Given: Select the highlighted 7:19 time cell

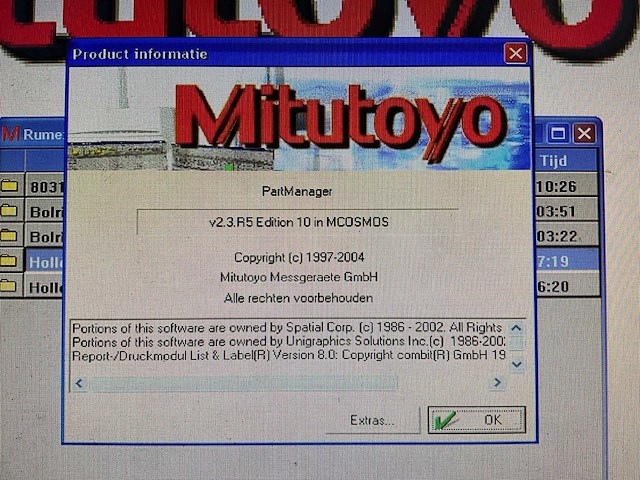Looking at the screenshot, I should coord(567,261).
